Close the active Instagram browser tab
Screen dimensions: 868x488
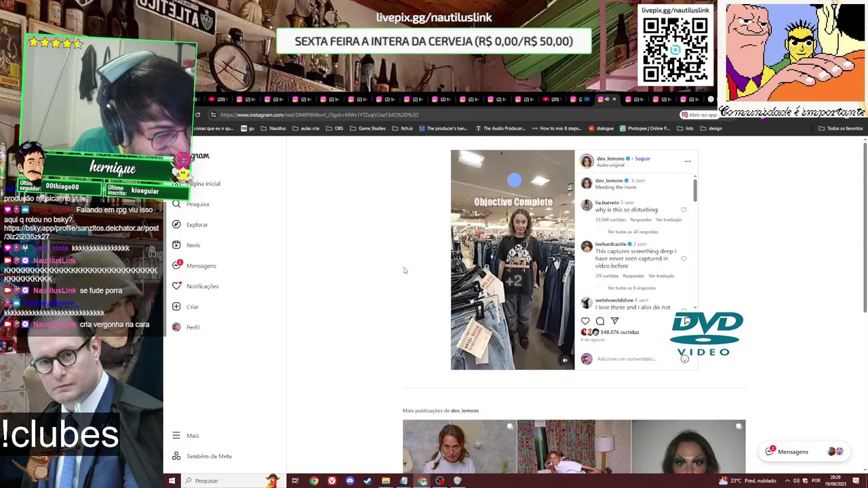click(x=614, y=99)
